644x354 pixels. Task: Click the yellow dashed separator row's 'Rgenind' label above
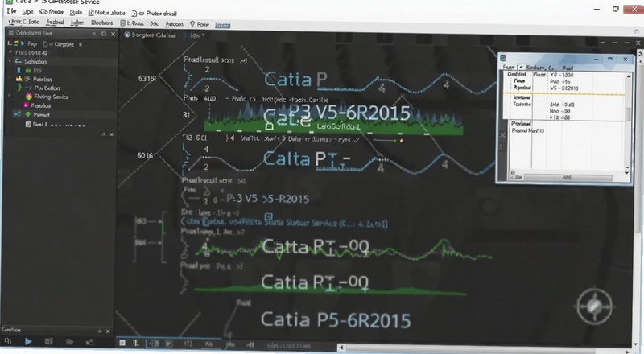[x=522, y=88]
